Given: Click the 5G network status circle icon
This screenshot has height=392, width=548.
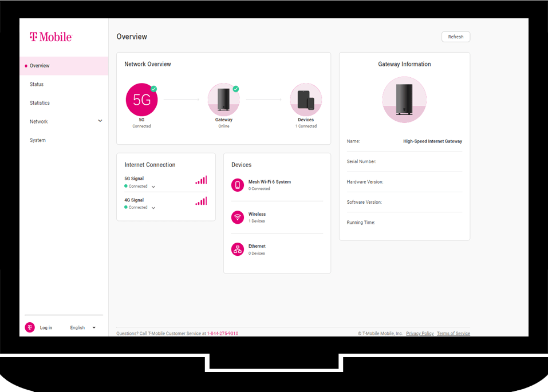Looking at the screenshot, I should [x=141, y=100].
